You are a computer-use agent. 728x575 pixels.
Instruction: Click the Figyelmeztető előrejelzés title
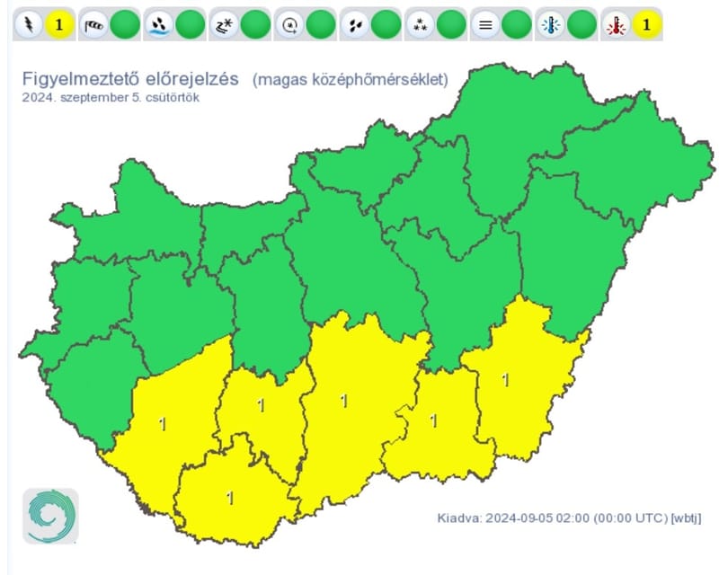pyautogui.click(x=130, y=79)
